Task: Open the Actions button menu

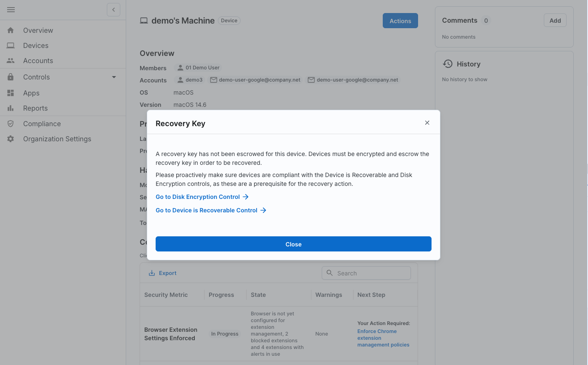Action: point(400,21)
